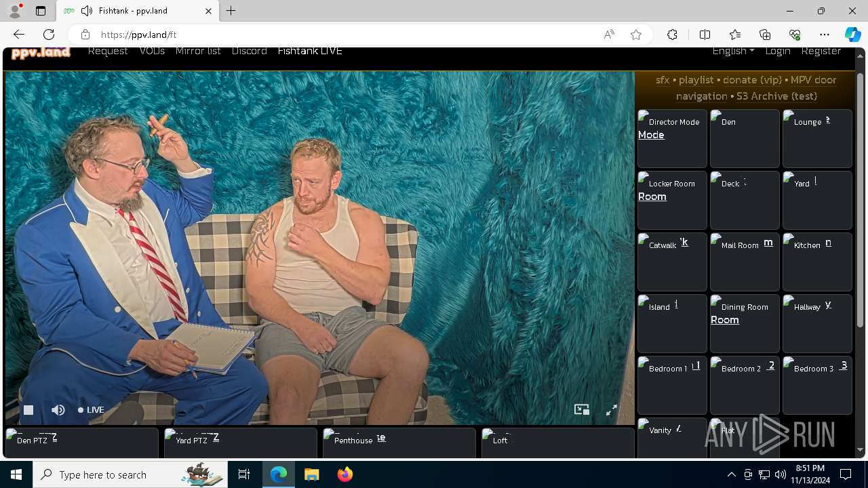Go back to previous page
This screenshot has height=488, width=868.
[19, 35]
